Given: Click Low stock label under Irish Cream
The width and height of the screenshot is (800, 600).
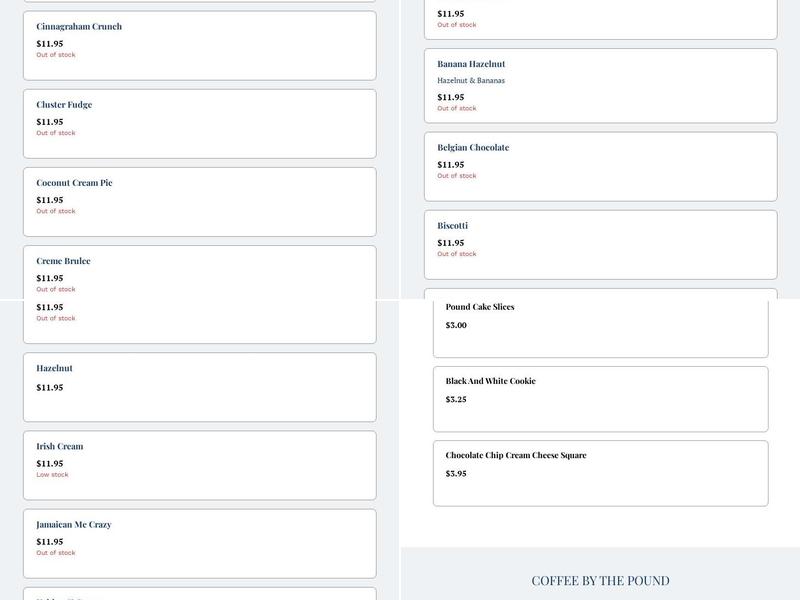Looking at the screenshot, I should (52, 475).
